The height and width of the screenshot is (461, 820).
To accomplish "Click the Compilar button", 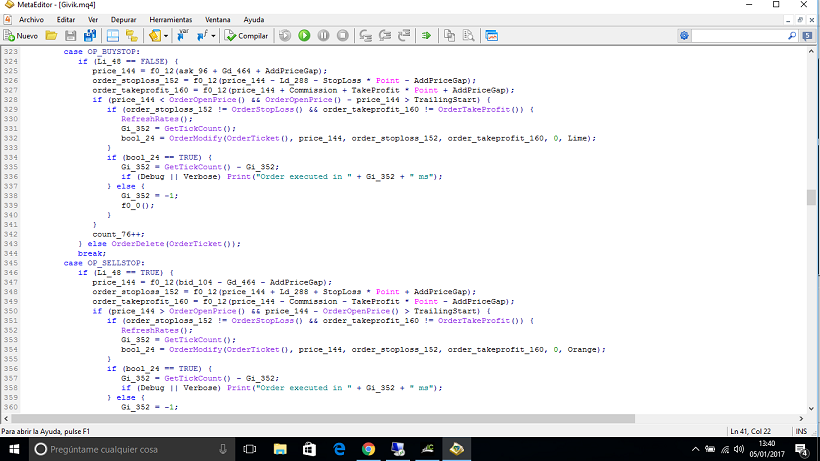I will (246, 36).
